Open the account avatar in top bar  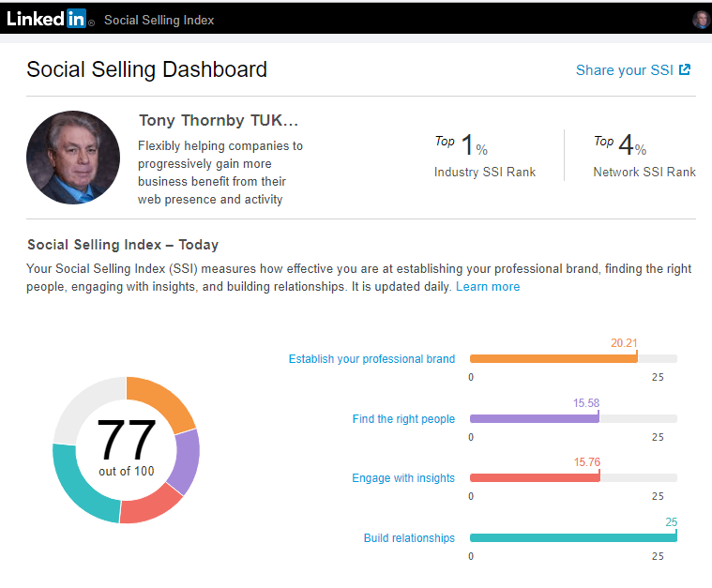point(701,20)
